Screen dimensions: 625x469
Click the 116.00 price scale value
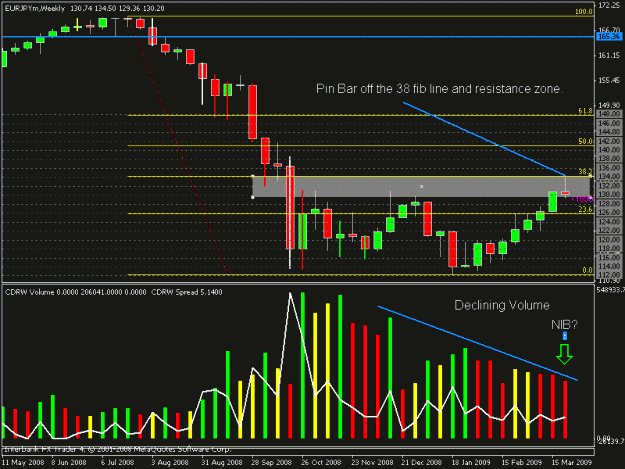[609, 257]
